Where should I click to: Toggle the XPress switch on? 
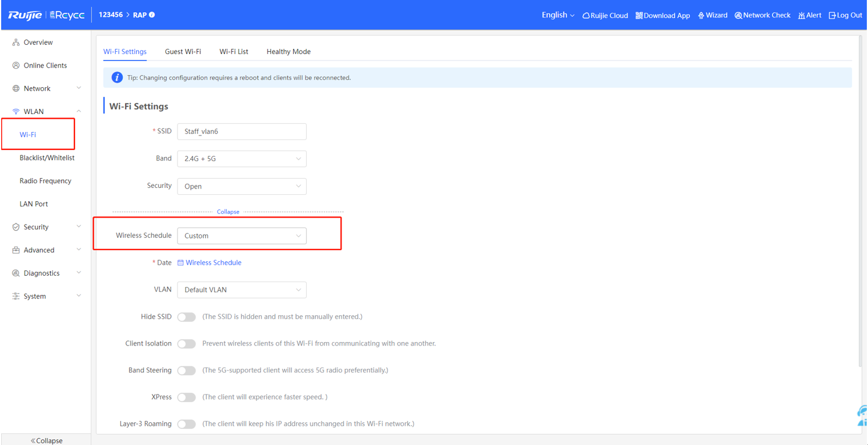tap(186, 397)
